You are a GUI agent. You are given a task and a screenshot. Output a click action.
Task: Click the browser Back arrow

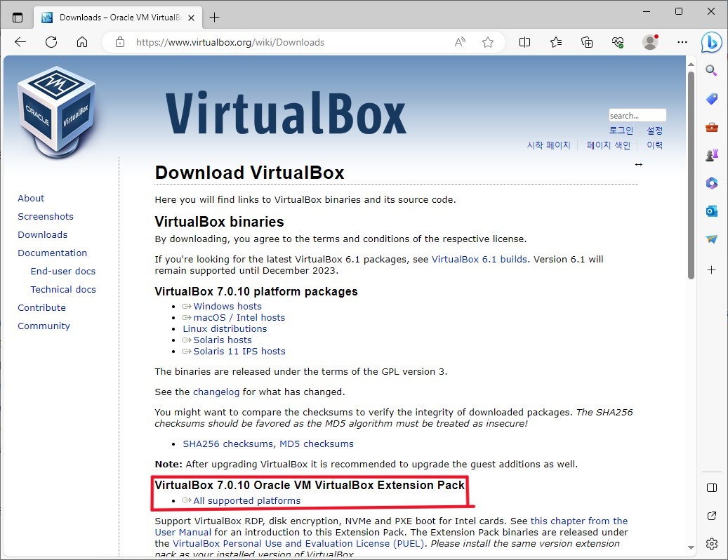20,42
